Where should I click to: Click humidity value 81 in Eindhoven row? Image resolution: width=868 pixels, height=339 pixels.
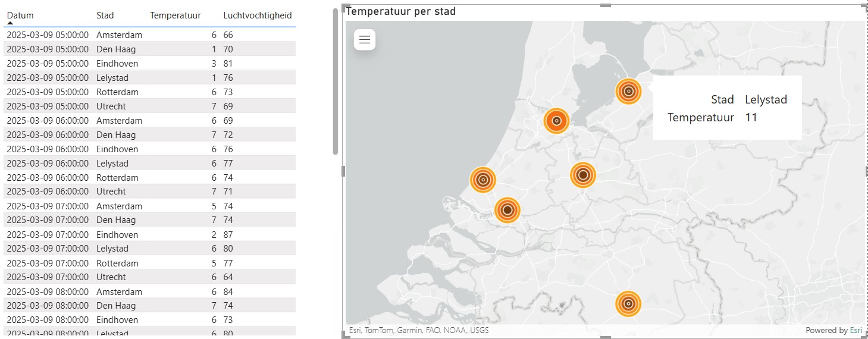click(228, 64)
